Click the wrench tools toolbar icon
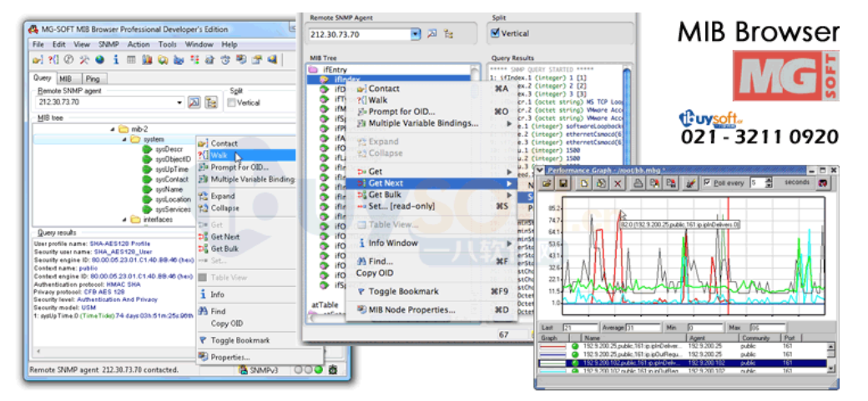Viewport: 868px width, 401px height. (84, 60)
